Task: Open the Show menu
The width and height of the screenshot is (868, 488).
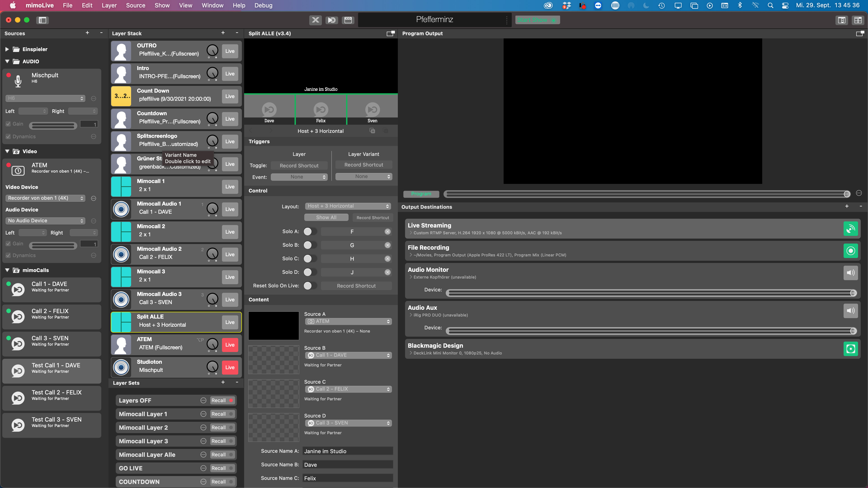Action: 162,5
